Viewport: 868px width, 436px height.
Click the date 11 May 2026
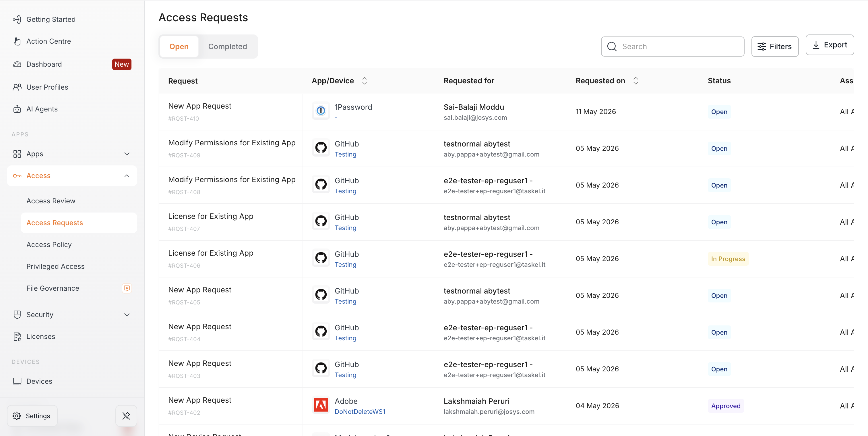point(595,112)
